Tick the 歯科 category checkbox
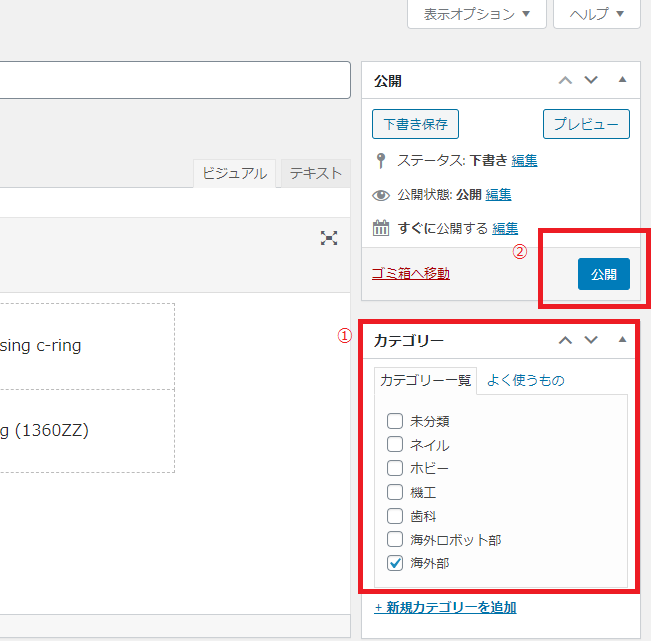The height and width of the screenshot is (641, 665). coord(395,516)
